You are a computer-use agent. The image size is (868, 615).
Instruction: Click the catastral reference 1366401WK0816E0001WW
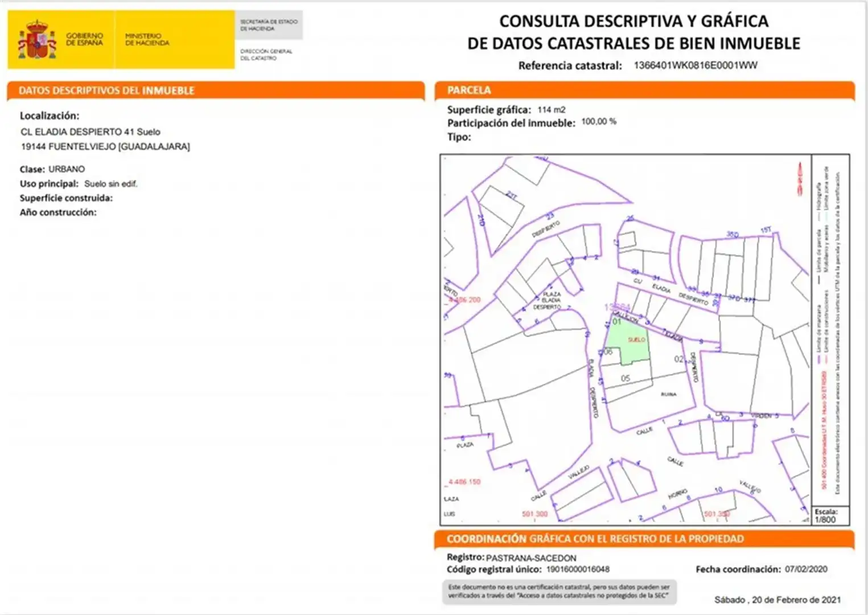pos(696,65)
